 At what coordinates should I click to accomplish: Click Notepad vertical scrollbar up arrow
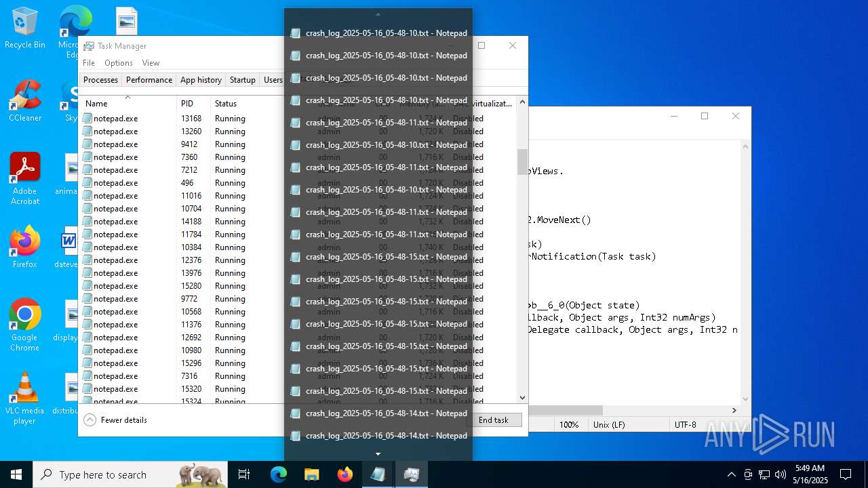coord(745,146)
